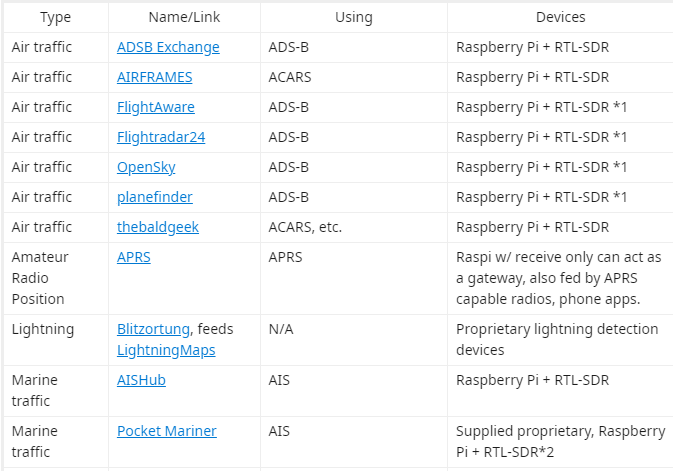Image resolution: width=673 pixels, height=471 pixels.
Task: Follow the Blitzortung link
Action: coord(153,329)
